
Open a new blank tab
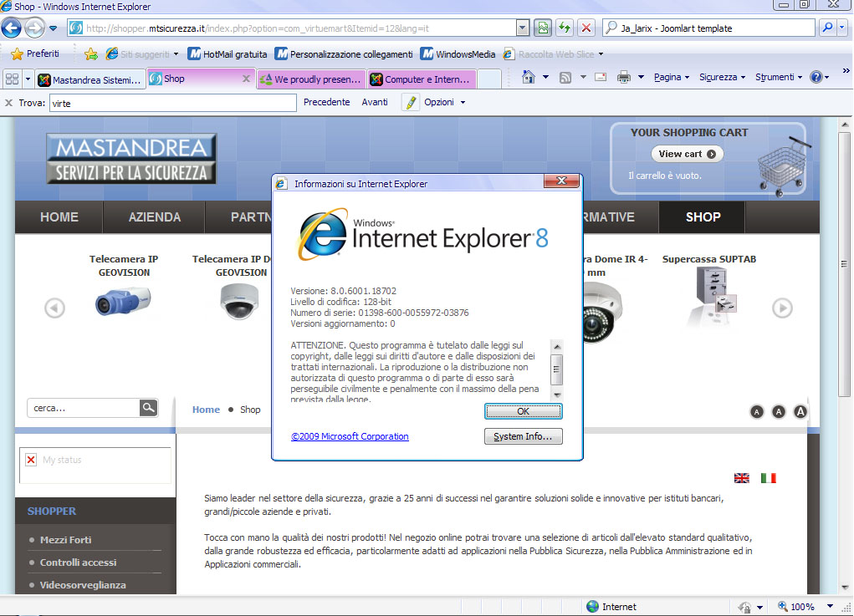tap(489, 79)
